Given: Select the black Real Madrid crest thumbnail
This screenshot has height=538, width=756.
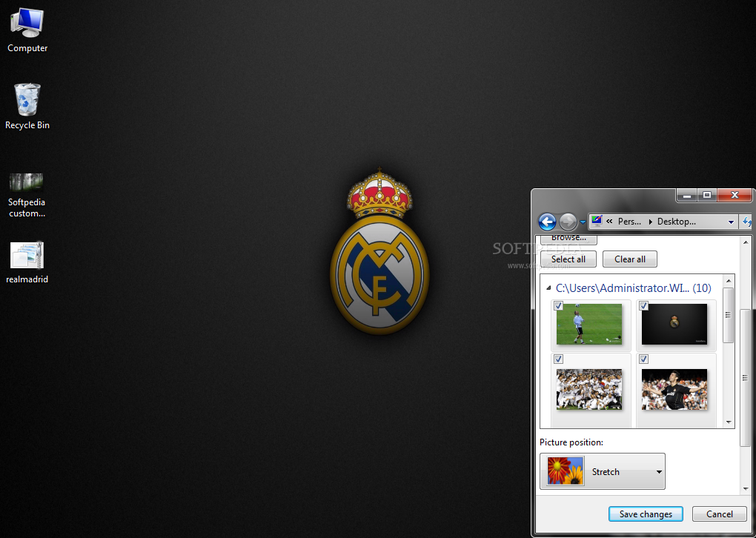Looking at the screenshot, I should [674, 324].
